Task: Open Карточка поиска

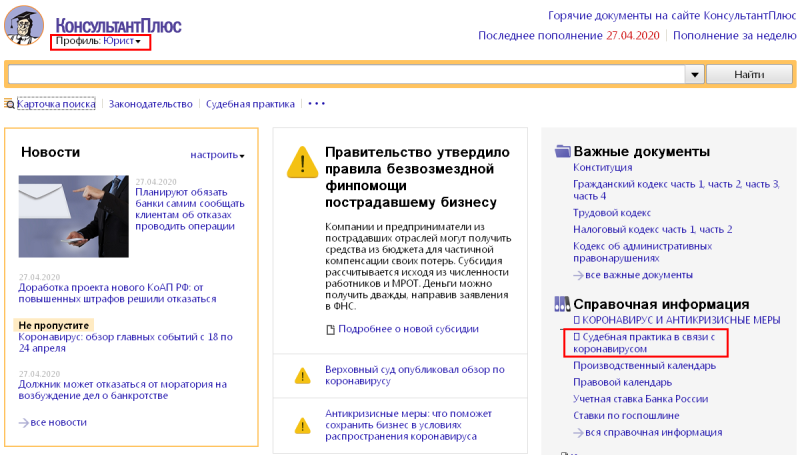Action: point(56,104)
